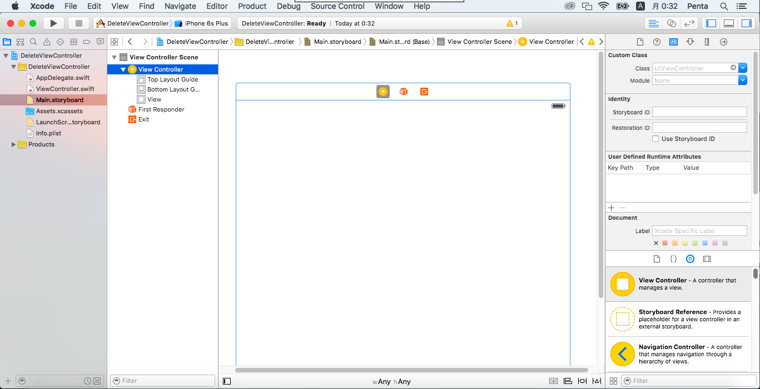760x389 pixels.
Task: Click the Stop build button
Action: coord(78,23)
